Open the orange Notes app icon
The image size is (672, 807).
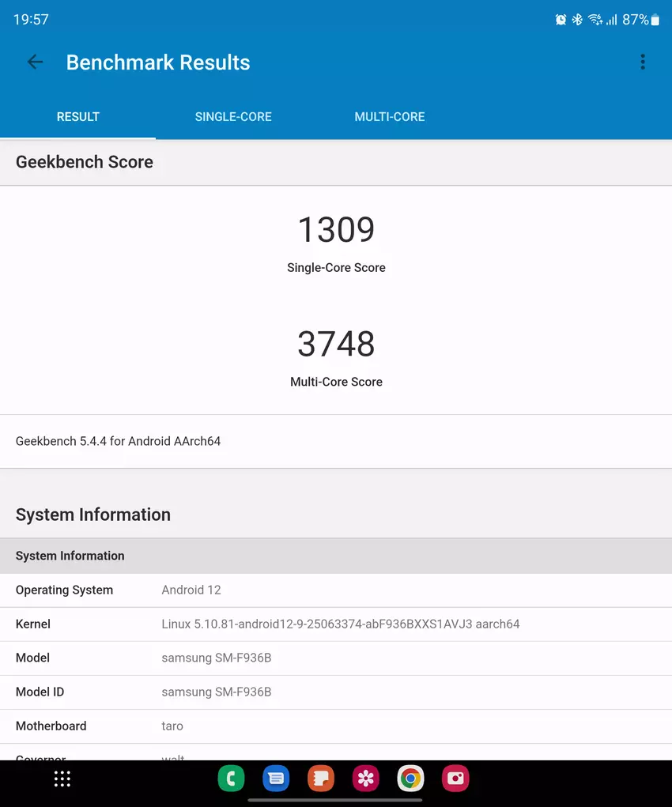[x=320, y=779]
